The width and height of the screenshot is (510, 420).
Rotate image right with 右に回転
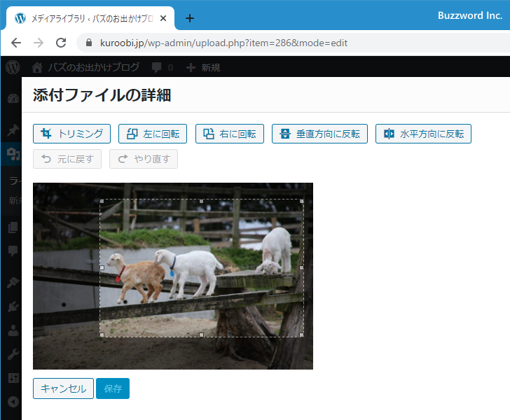pos(230,134)
